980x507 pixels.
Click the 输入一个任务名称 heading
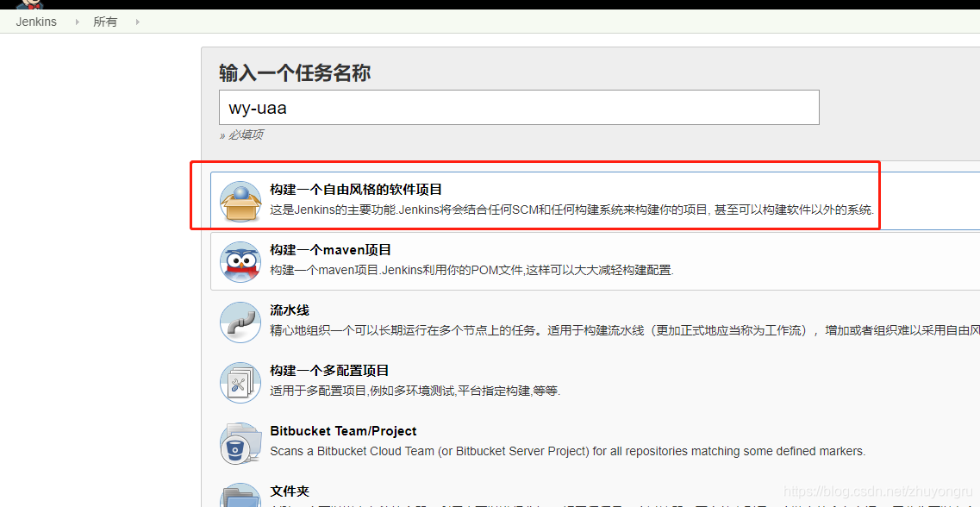tap(295, 73)
